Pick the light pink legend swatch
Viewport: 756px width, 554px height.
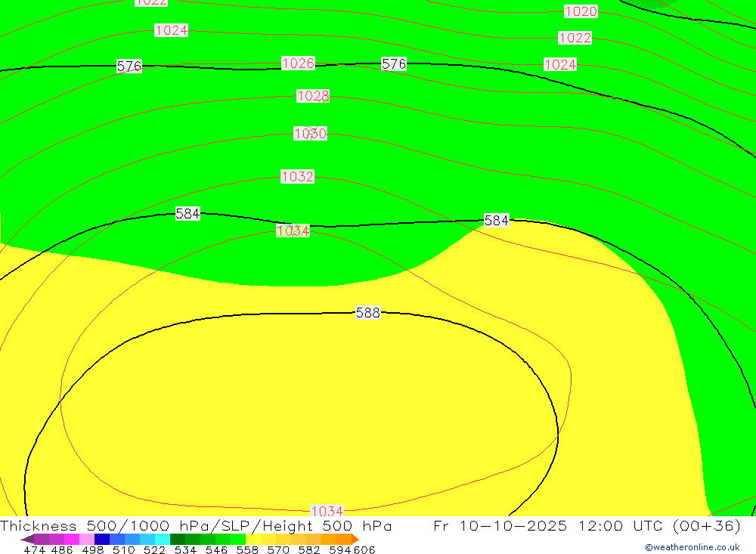87,539
